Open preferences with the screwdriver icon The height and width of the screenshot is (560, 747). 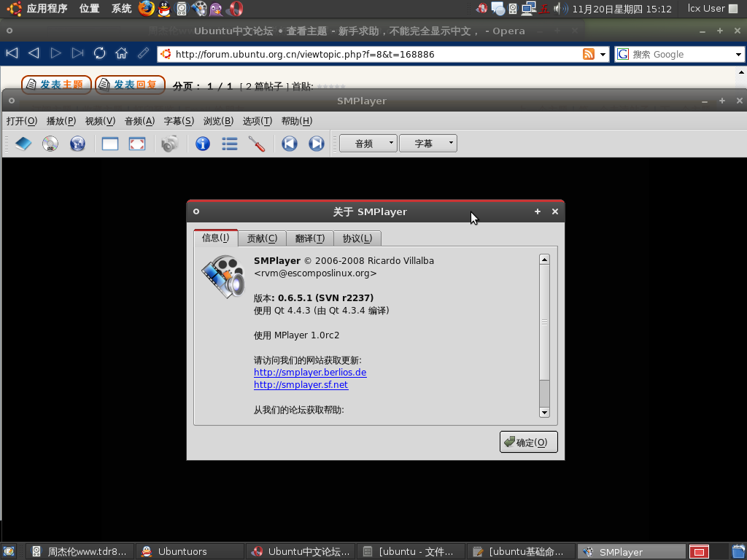[x=256, y=144]
